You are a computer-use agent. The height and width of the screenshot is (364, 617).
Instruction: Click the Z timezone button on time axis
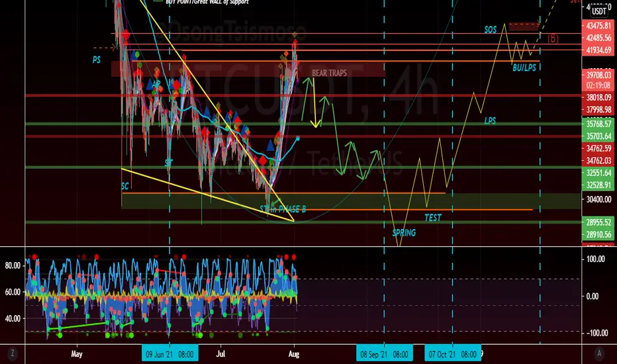(x=12, y=353)
